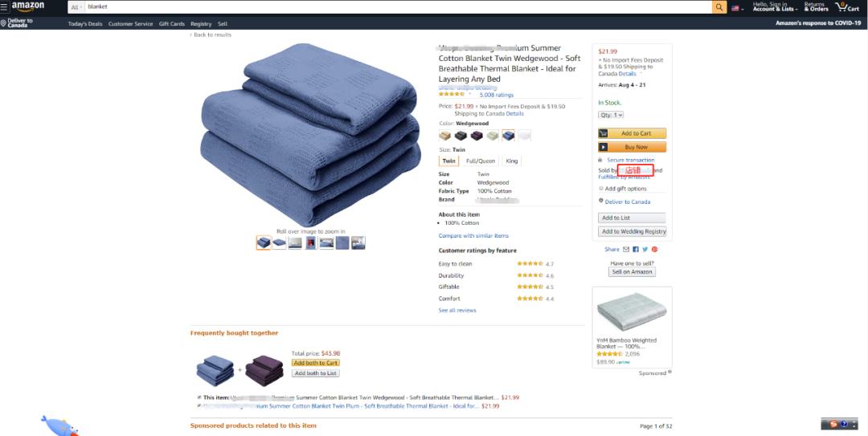This screenshot has height=436, width=868.
Task: Select the first blanket thumbnail image
Action: pos(264,243)
